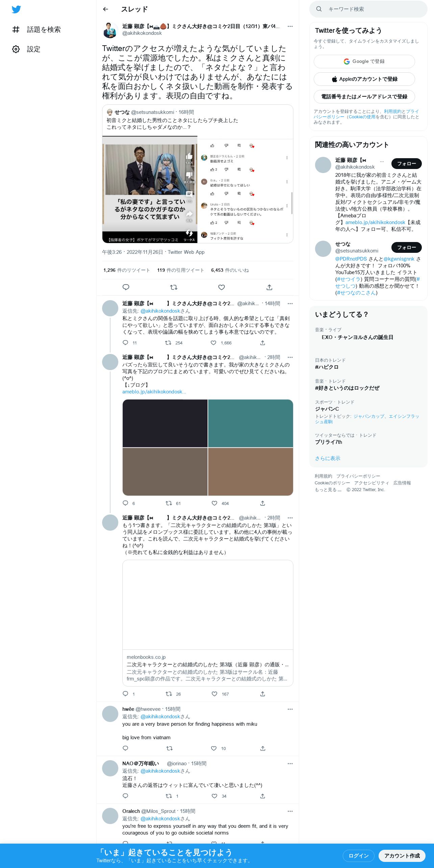The image size is (434, 868).
Task: Click ログイン in the bottom banner
Action: coord(358,855)
